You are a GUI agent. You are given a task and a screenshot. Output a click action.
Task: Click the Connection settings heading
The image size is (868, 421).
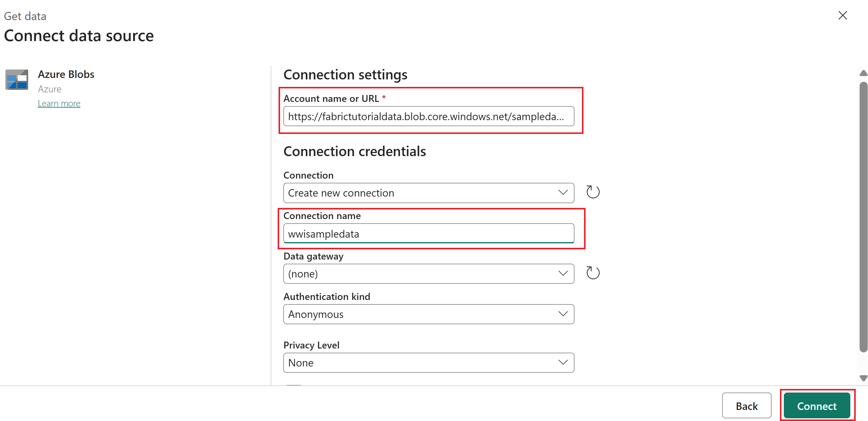point(345,75)
